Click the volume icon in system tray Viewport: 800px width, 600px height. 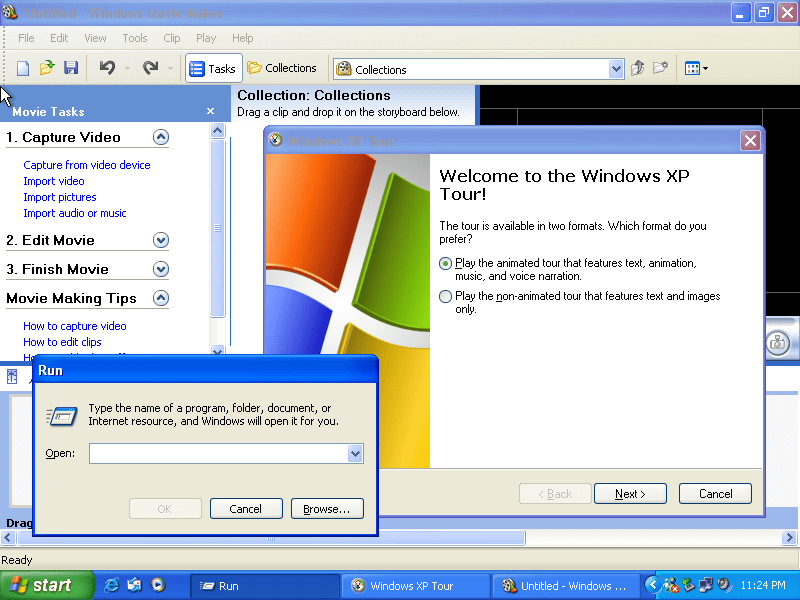click(723, 585)
